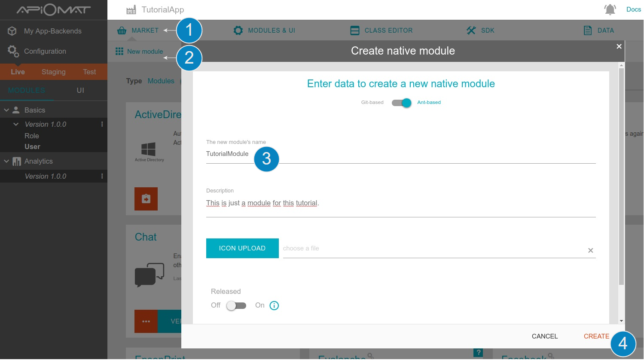Viewport: 644px width, 360px height.
Task: Switch to the Staging environment tab
Action: click(x=54, y=72)
